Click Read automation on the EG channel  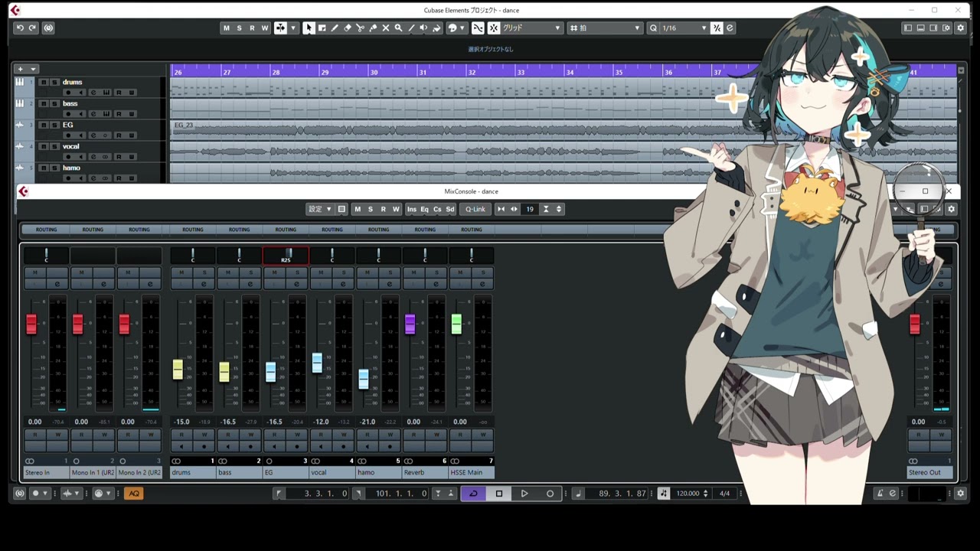tap(274, 435)
